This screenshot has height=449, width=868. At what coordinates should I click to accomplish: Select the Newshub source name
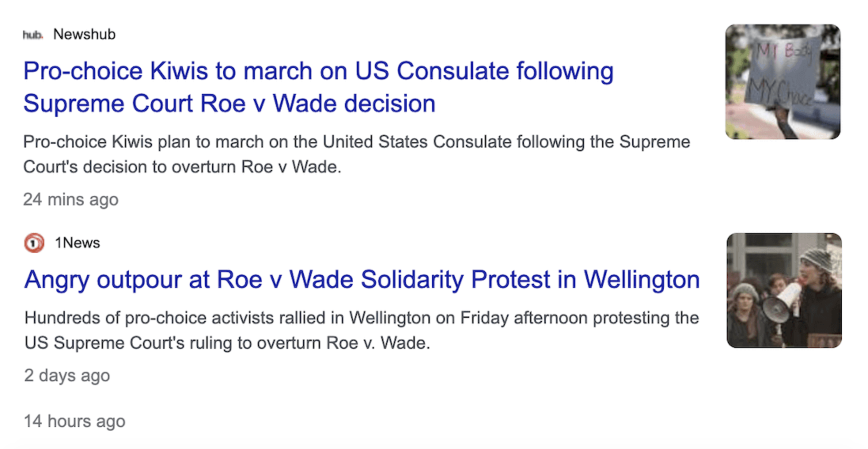(84, 34)
